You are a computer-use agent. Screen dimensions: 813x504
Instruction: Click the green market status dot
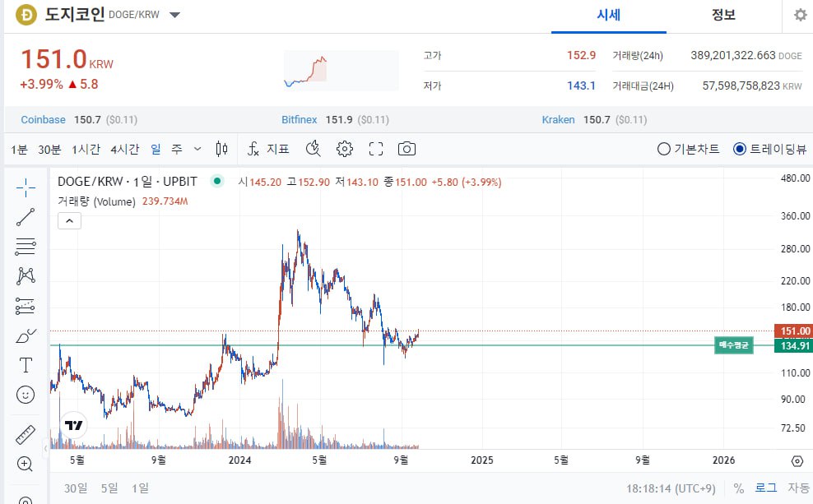click(217, 182)
